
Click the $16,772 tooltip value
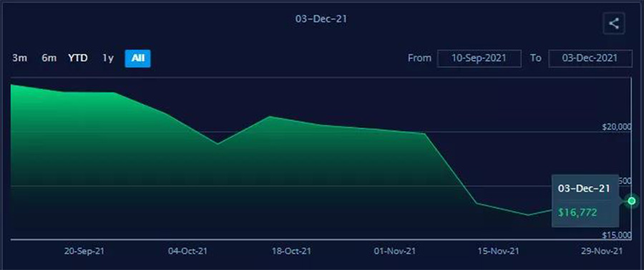click(577, 213)
